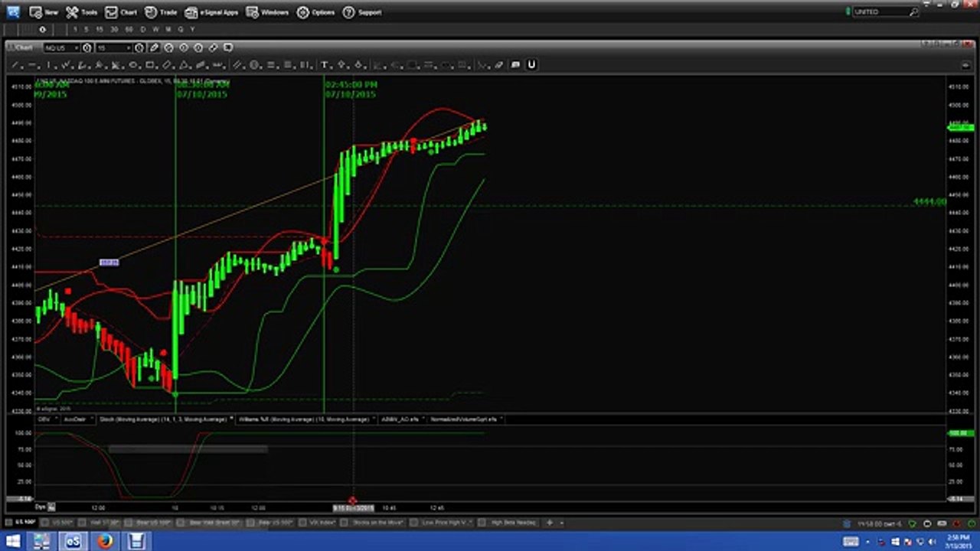This screenshot has height=551, width=980.
Task: Select the vertical line drawing tool
Action: click(x=49, y=65)
